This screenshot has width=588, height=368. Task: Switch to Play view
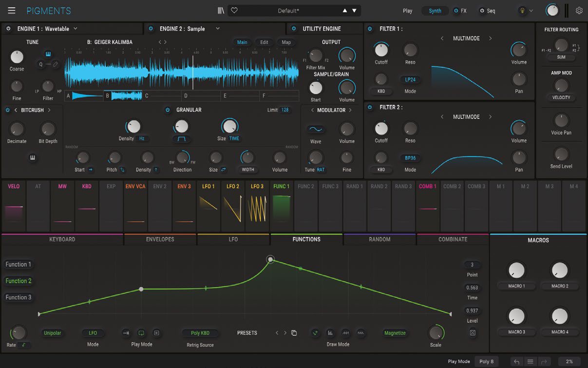pos(407,11)
